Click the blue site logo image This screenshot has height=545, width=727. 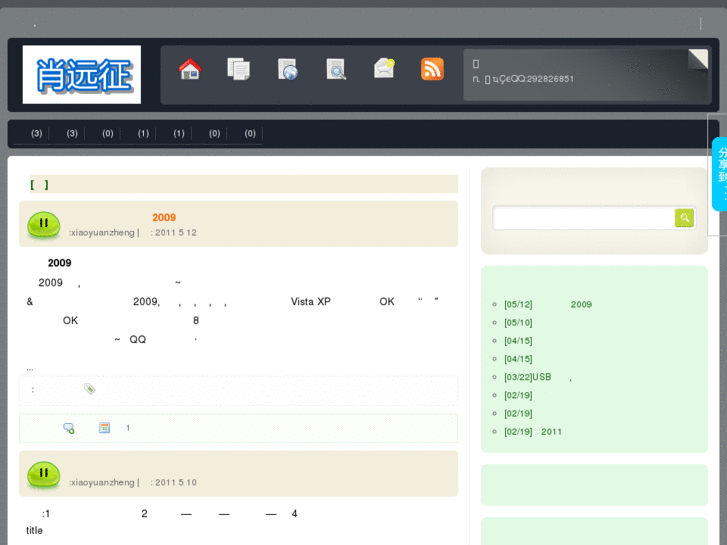click(82, 74)
